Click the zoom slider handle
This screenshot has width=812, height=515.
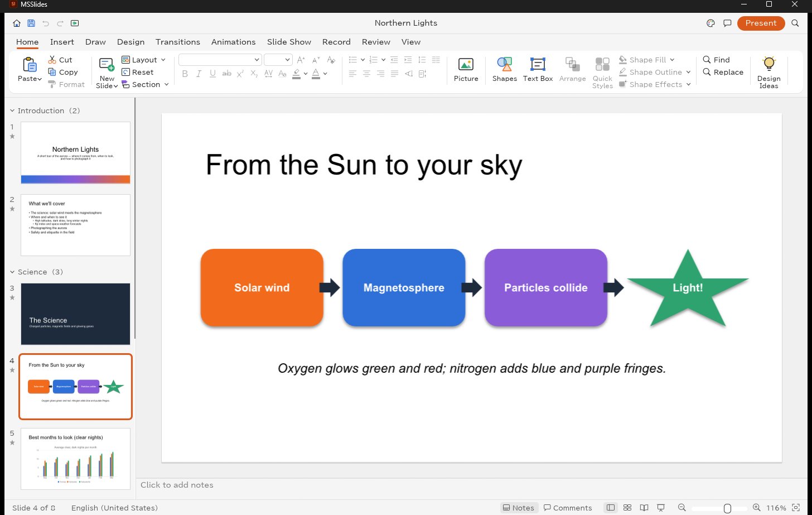pos(727,508)
